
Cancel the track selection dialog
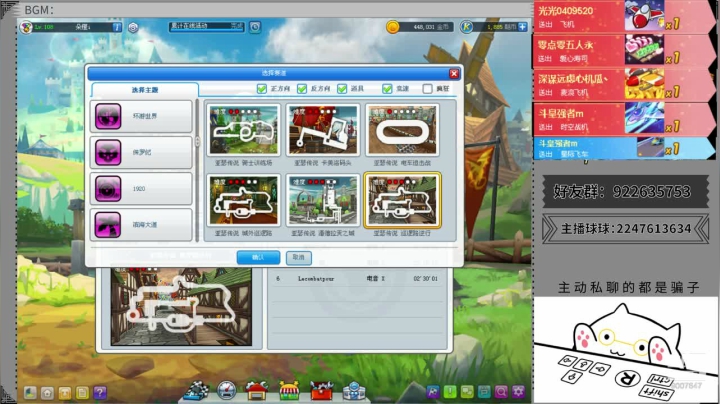click(x=298, y=258)
